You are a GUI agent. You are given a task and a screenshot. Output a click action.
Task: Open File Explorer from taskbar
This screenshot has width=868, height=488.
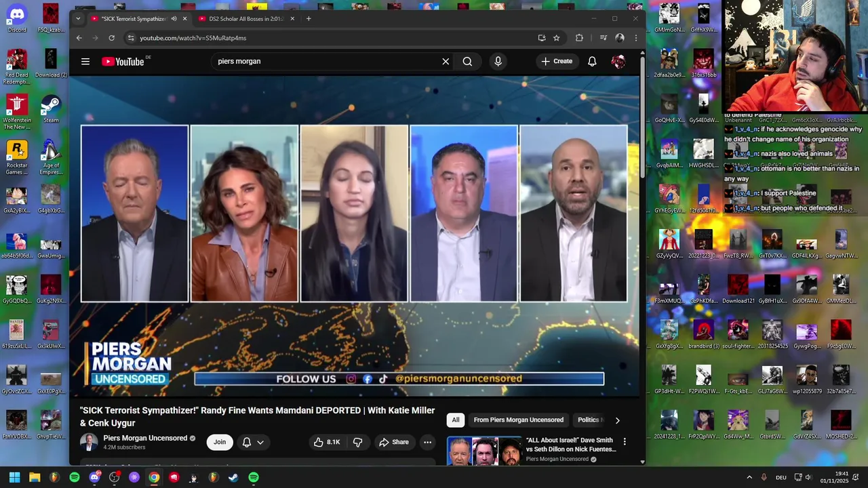[35, 477]
